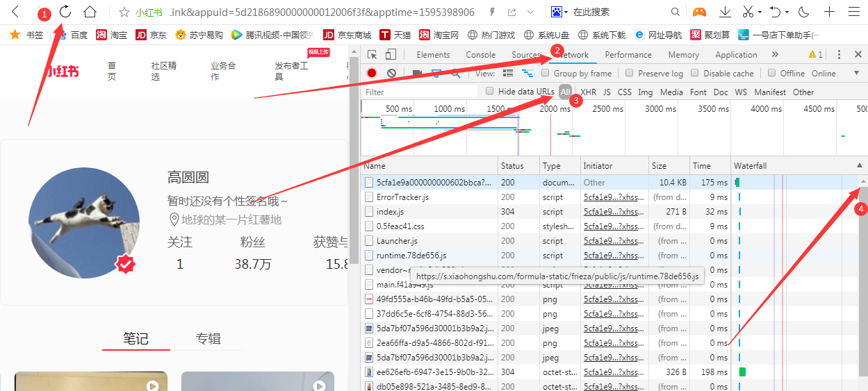Open the game controller toolbar icon

point(699,12)
